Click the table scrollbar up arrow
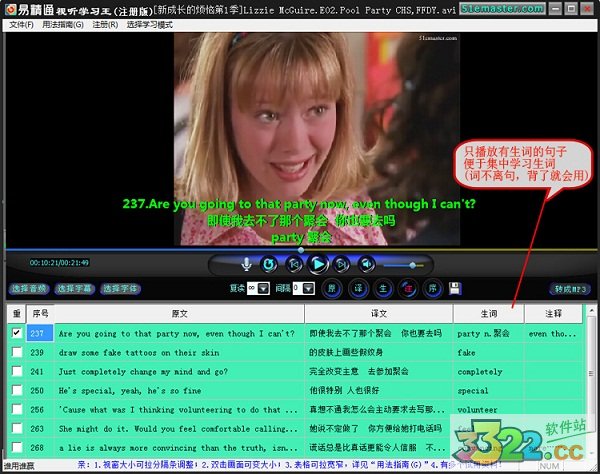Screen dimensions: 600x474 coord(591,310)
